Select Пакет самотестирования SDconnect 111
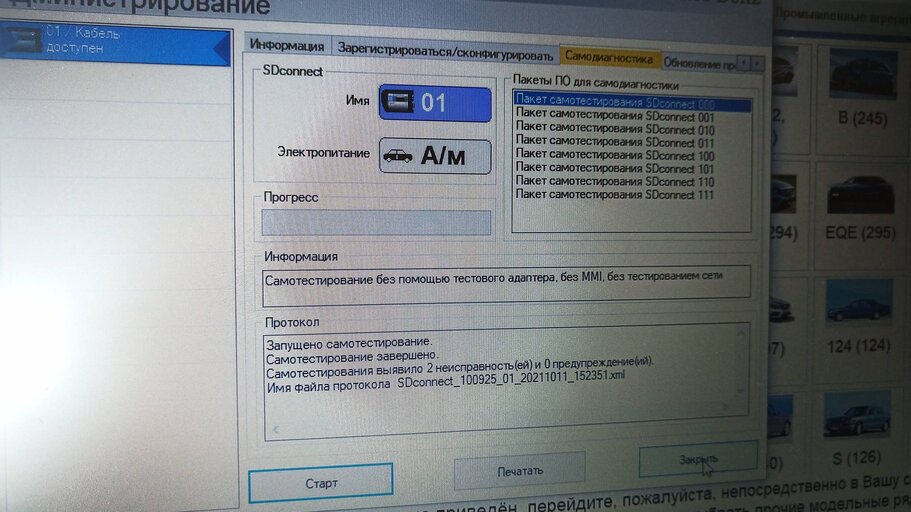 pos(615,194)
